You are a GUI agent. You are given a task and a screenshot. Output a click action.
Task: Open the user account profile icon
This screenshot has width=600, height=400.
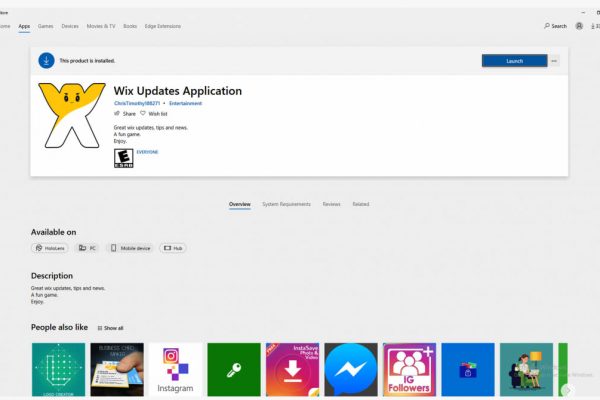click(x=579, y=26)
